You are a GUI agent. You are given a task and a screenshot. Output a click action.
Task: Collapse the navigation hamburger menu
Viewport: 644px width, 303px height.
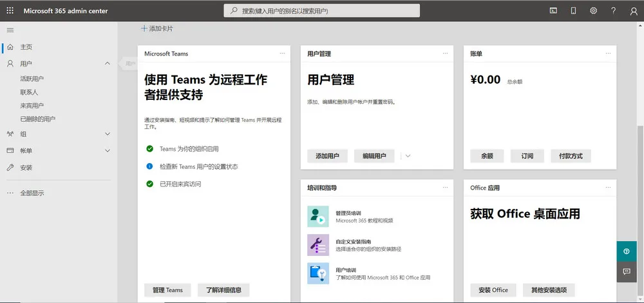(10, 30)
